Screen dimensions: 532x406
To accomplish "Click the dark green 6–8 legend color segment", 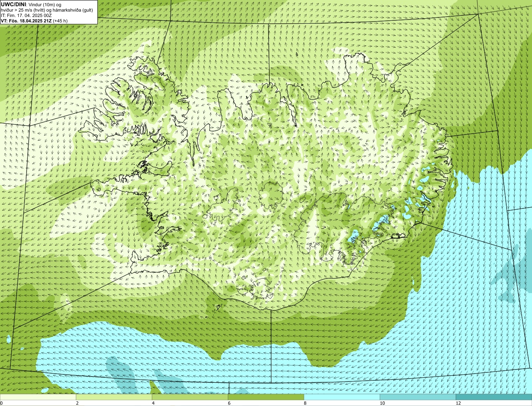I will (x=266, y=397).
